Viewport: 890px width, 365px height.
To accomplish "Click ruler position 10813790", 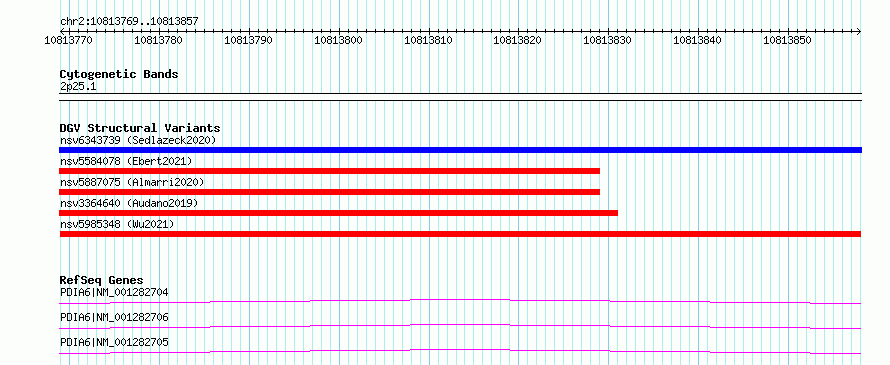I will 248,40.
